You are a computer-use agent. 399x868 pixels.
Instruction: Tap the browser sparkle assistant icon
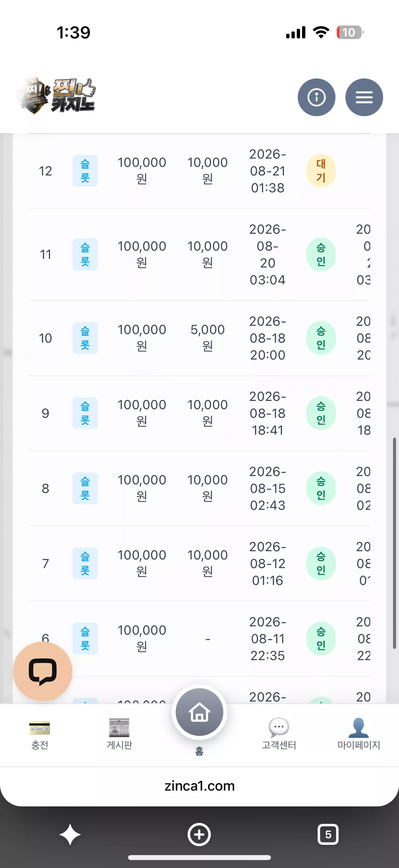coord(70,834)
